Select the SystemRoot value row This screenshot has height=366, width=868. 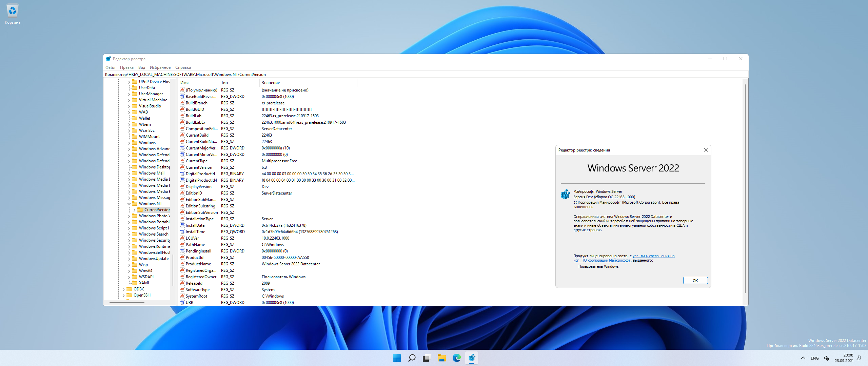(268, 296)
